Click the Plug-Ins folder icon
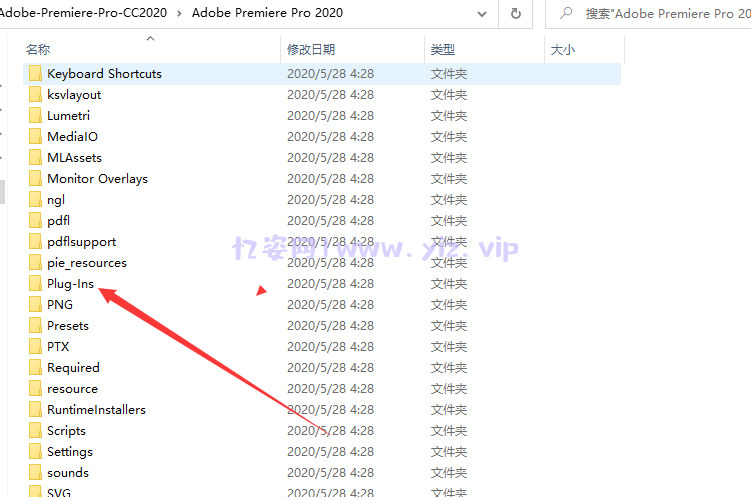The image size is (751, 500). (x=35, y=284)
